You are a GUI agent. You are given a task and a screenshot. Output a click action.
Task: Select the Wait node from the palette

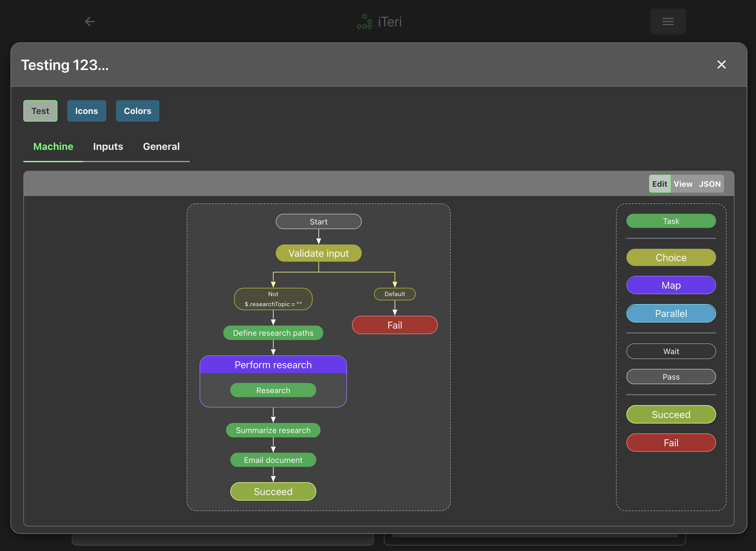click(x=671, y=351)
